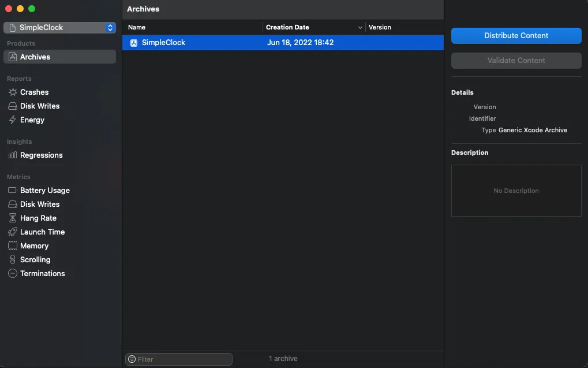The width and height of the screenshot is (588, 368).
Task: Focus the Filter archives input field
Action: (179, 359)
